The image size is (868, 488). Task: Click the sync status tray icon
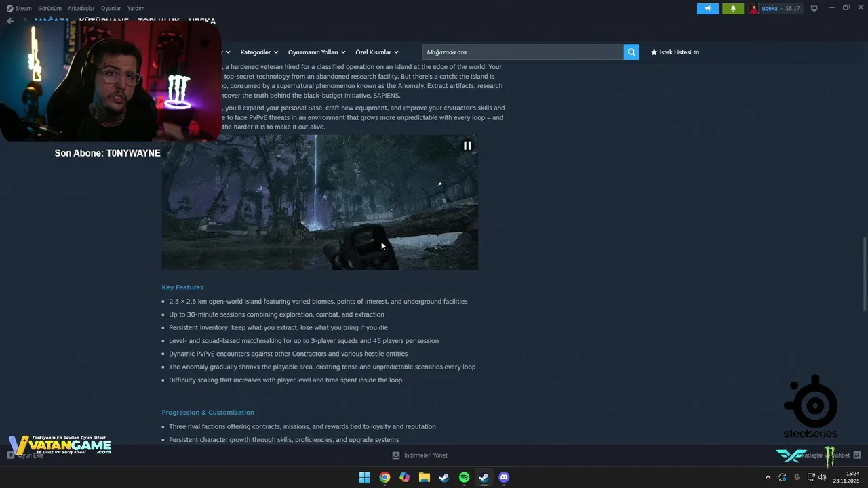click(783, 477)
